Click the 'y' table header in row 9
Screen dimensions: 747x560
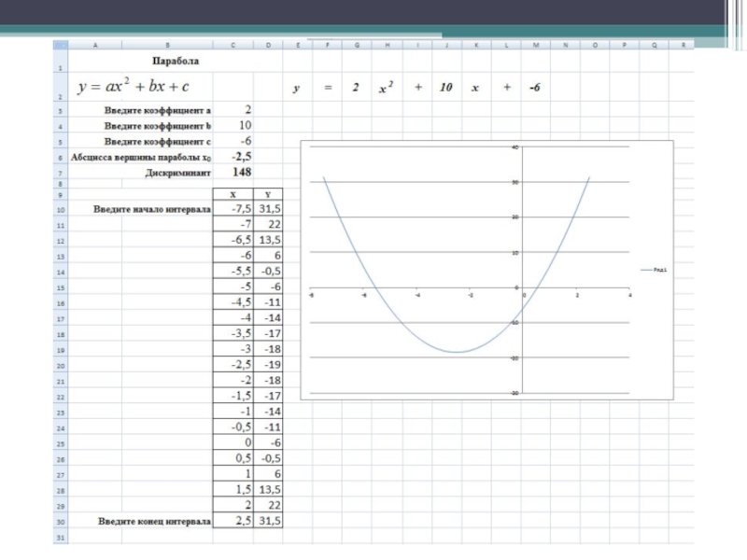(268, 194)
